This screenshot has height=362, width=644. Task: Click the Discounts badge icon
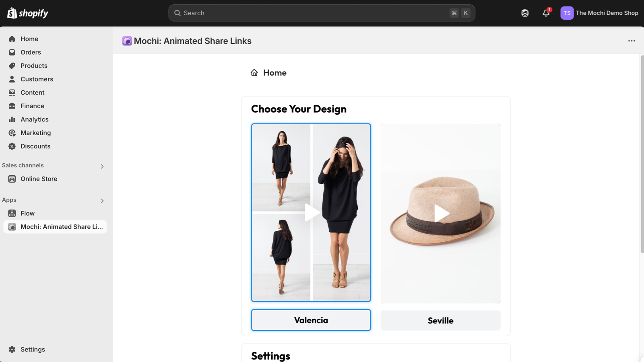click(x=12, y=146)
